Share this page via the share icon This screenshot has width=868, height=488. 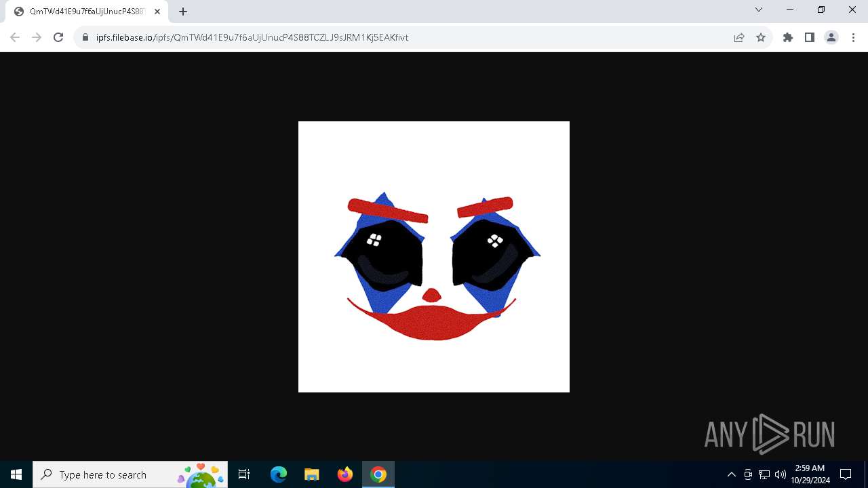739,37
